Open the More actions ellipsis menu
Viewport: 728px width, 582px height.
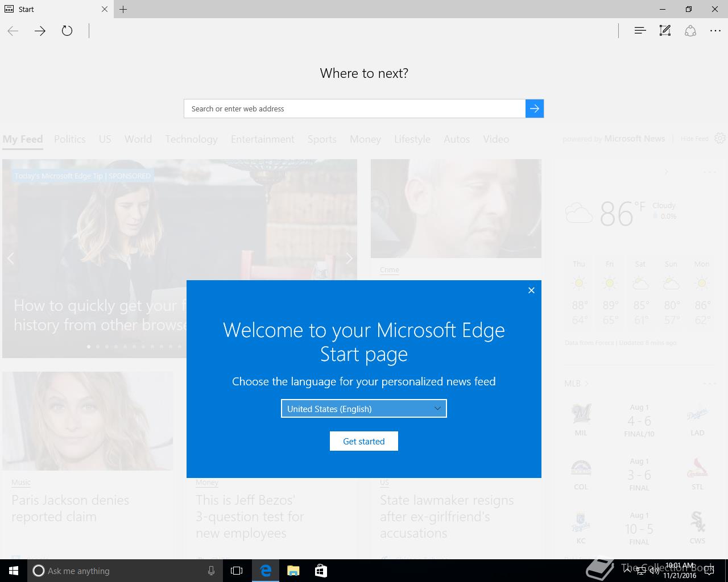pos(715,31)
